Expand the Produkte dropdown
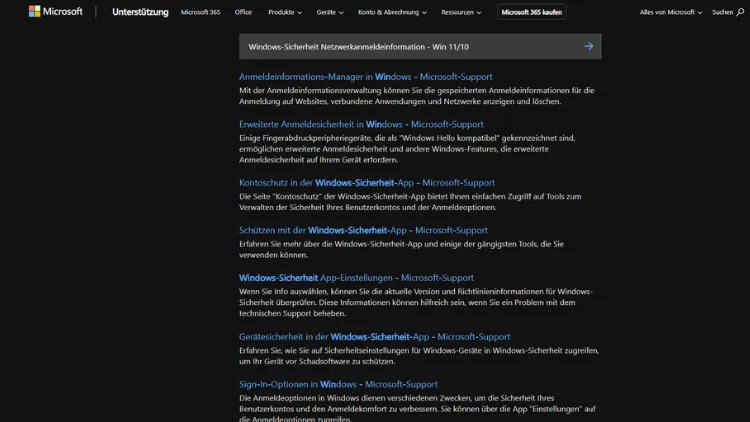Image resolution: width=750 pixels, height=422 pixels. (x=285, y=12)
